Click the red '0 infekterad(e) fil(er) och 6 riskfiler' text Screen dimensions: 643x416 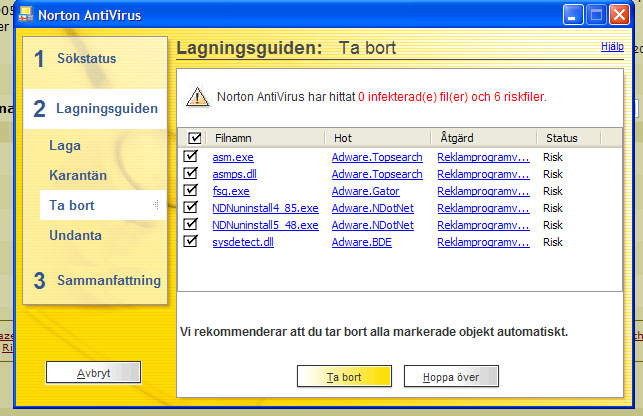[452, 97]
